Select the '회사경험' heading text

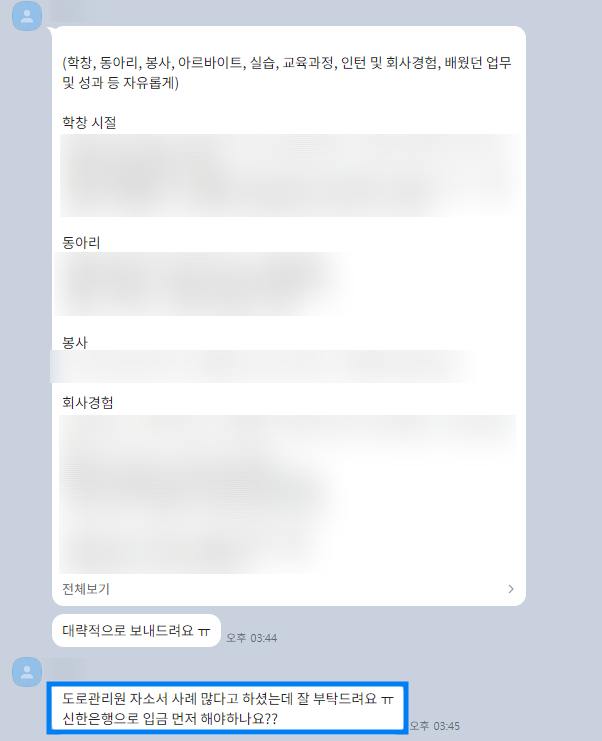[x=88, y=403]
